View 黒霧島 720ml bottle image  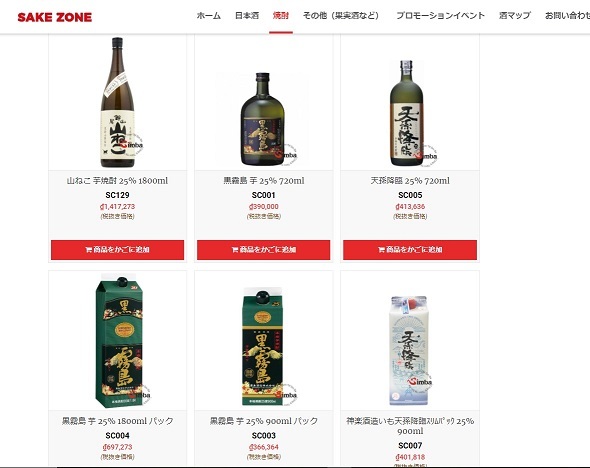tap(263, 119)
